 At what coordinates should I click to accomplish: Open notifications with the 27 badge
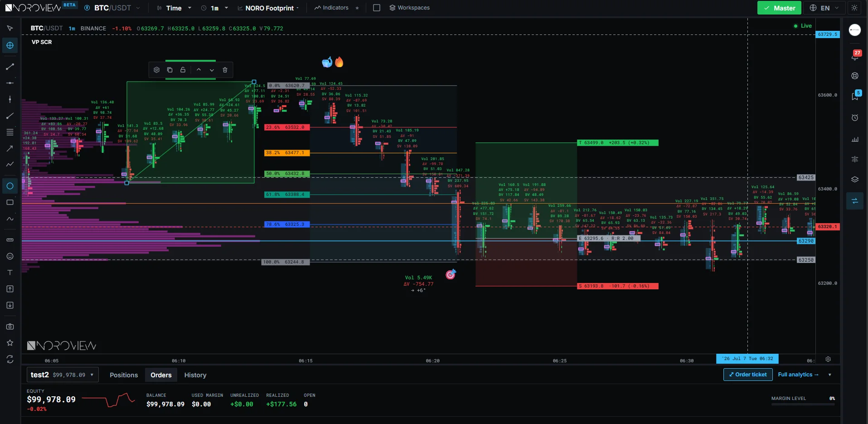tap(855, 56)
